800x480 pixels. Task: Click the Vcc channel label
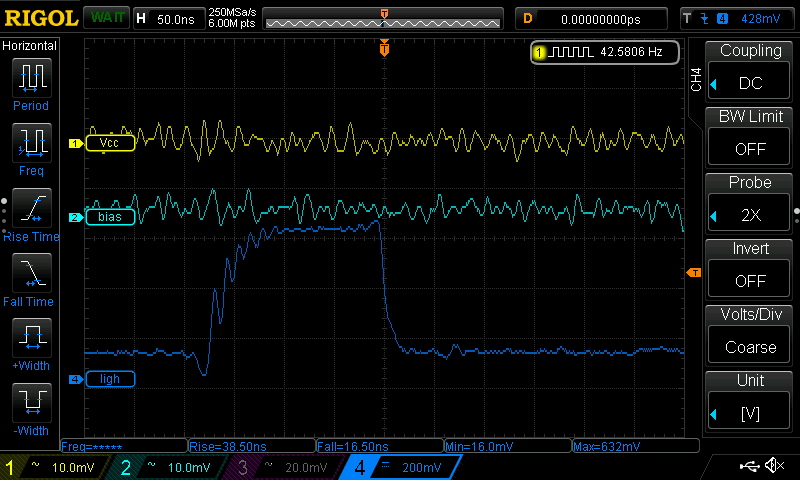(110, 143)
